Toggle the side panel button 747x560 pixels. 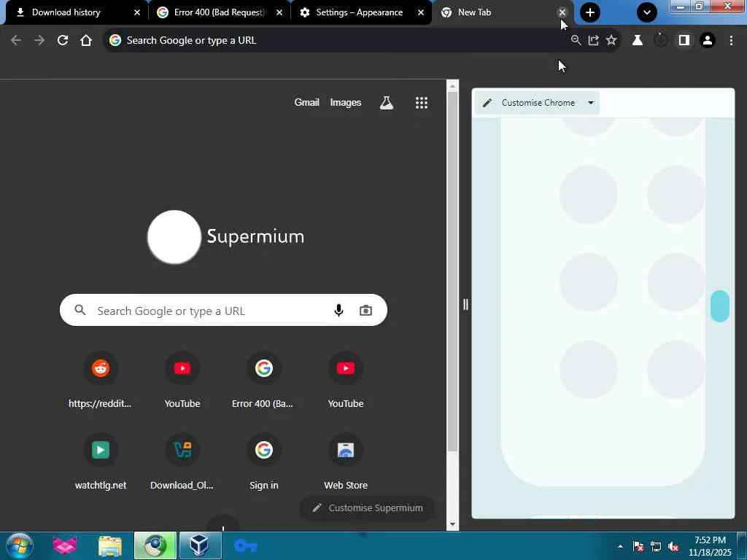[x=684, y=41]
